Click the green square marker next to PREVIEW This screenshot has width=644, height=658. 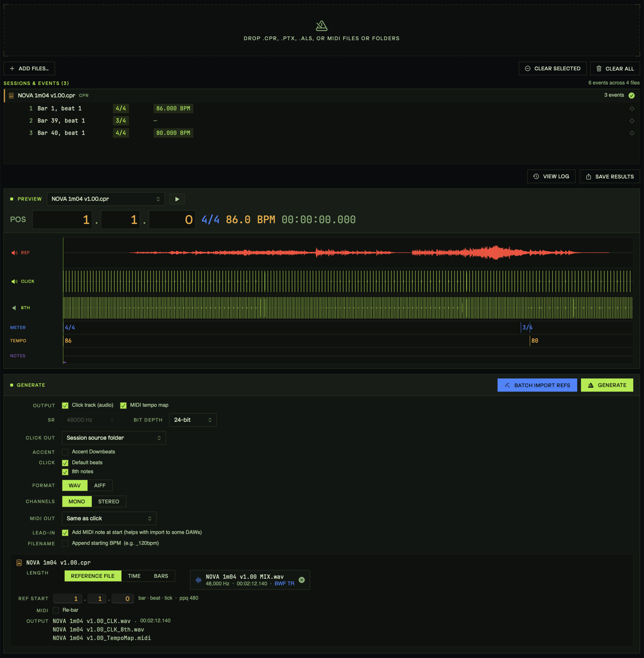click(12, 199)
